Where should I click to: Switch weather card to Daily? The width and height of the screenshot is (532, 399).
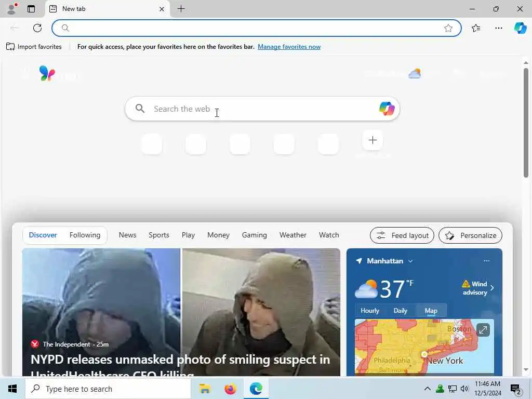click(401, 311)
